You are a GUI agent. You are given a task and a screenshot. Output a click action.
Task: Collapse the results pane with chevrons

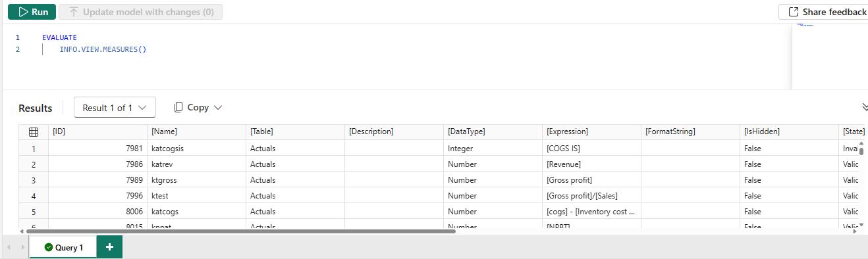(x=864, y=107)
